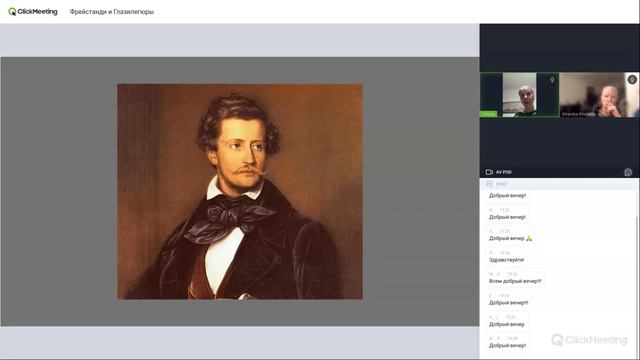Open the round icon at AV POD bar's right end
This screenshot has width=640, height=360.
(628, 172)
